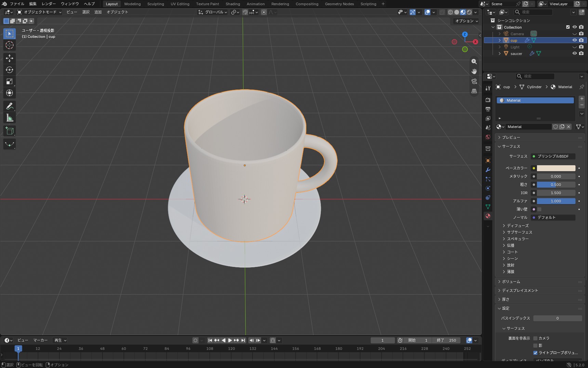Viewport: 588px width, 368px height.
Task: Click the ノーマル デフォルト button
Action: coord(553,218)
